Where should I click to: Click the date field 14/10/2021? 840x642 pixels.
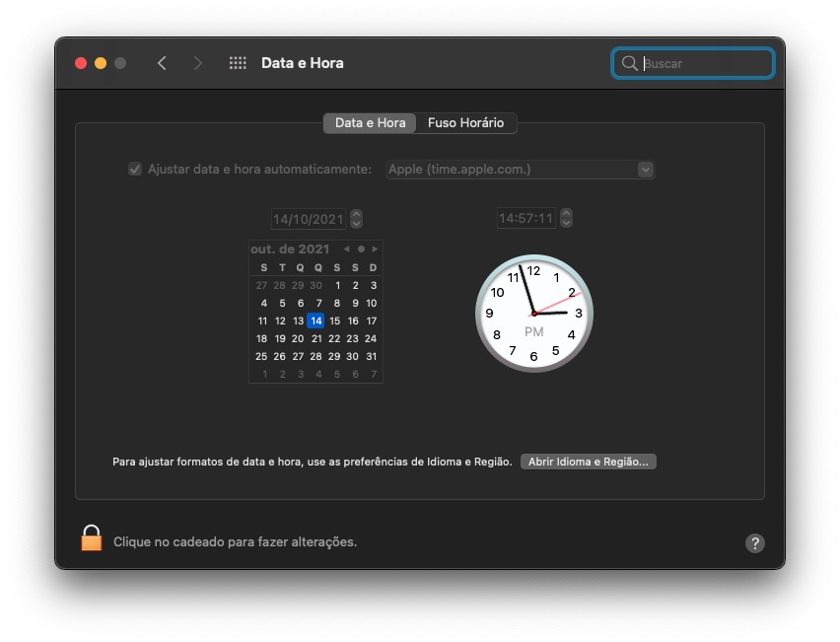point(309,219)
